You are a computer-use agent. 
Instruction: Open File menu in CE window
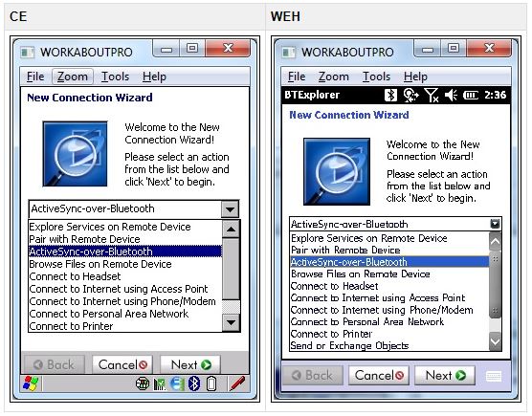[35, 77]
